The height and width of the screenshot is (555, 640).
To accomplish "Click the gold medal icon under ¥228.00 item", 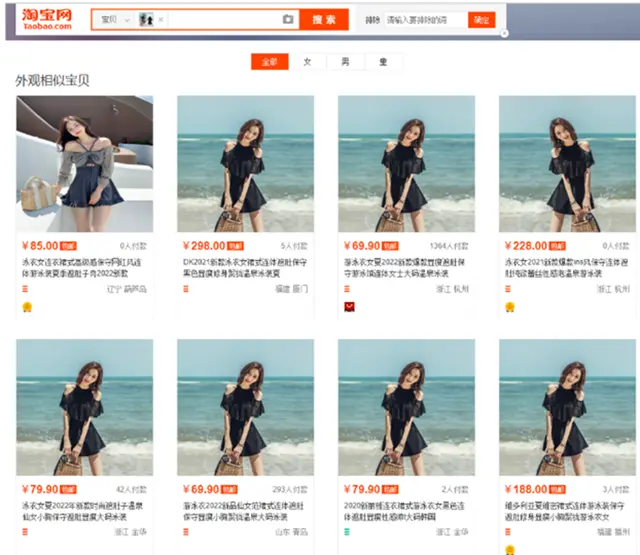I will (509, 306).
